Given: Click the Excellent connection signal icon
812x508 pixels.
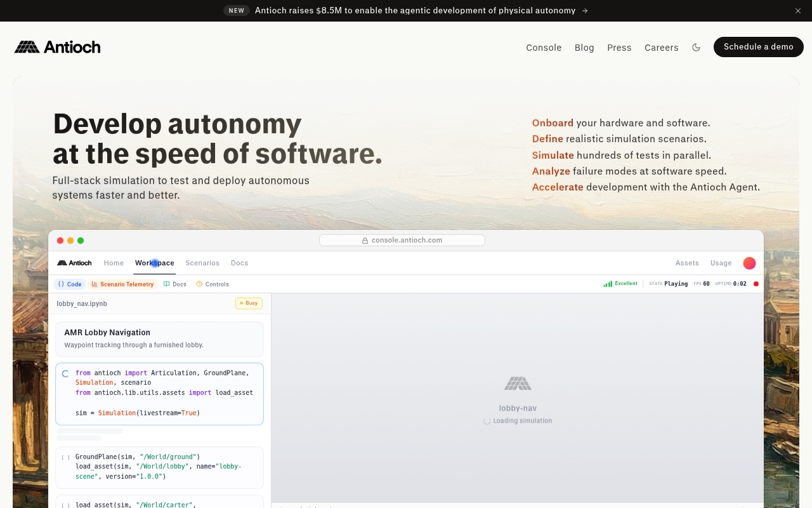Looking at the screenshot, I should (608, 284).
